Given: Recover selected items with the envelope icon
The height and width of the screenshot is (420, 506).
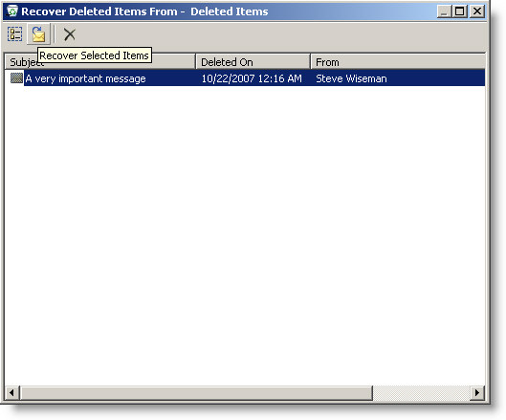Looking at the screenshot, I should point(38,34).
